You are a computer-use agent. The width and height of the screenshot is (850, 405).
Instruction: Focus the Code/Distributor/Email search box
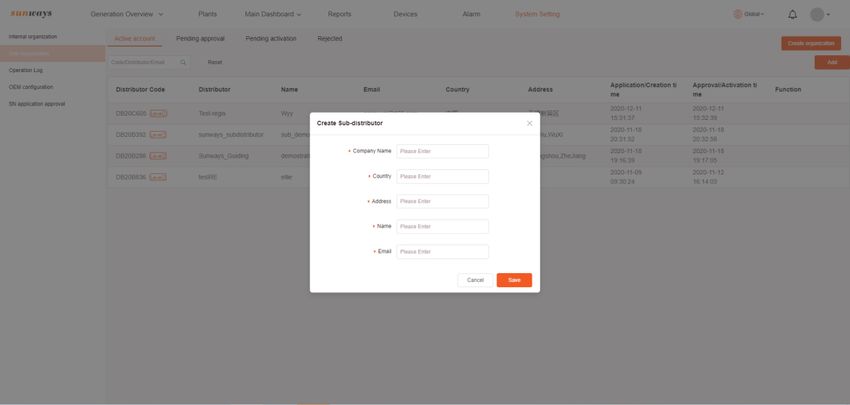tap(149, 62)
